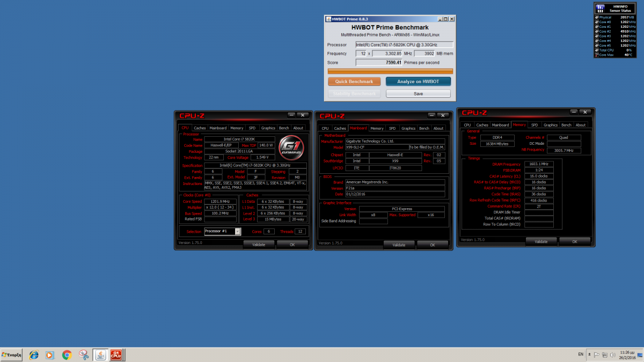Select the active Memory tab in CPU-Z Timings window
This screenshot has height=362, width=644.
click(519, 125)
